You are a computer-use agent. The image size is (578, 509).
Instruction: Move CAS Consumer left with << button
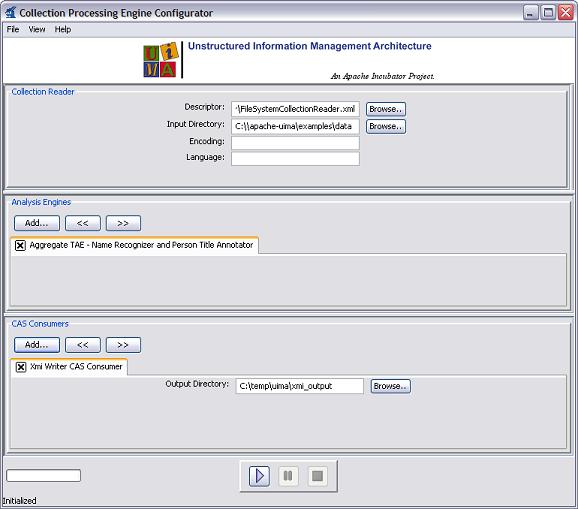pos(83,345)
